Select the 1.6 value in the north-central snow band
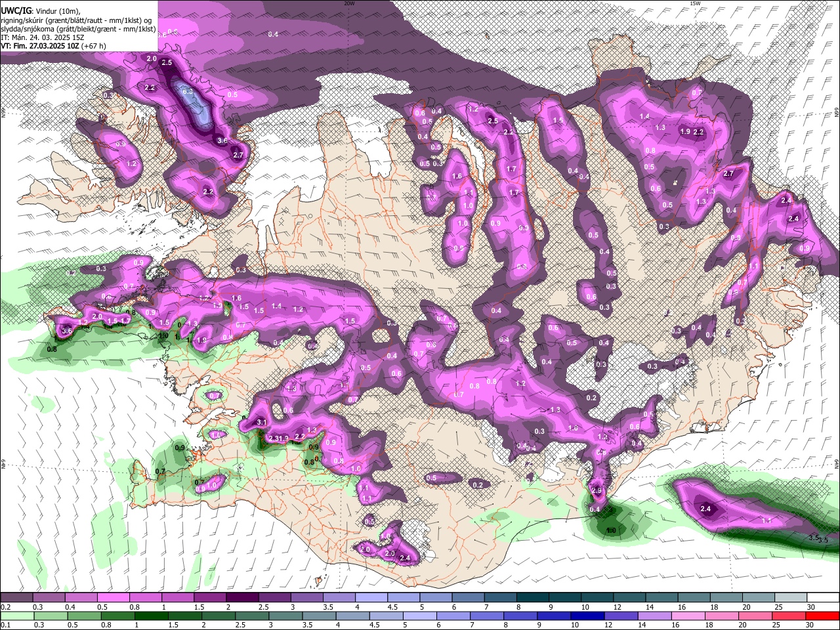The height and width of the screenshot is (630, 840). 457,176
